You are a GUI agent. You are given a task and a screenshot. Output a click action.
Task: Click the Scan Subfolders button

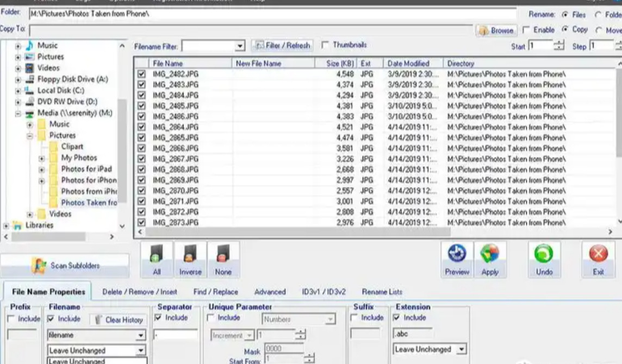tap(65, 265)
